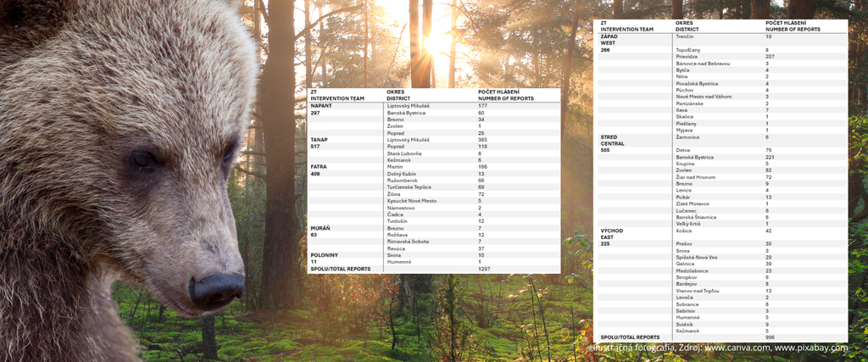Click Kysucké Nové Mesto district

pos(411,201)
